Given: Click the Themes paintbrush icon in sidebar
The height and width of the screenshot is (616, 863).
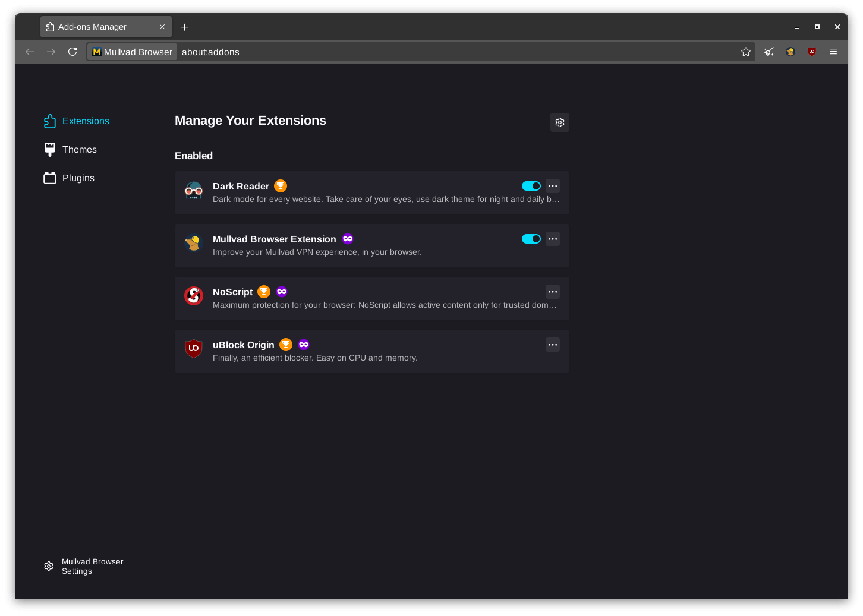Looking at the screenshot, I should click(x=49, y=149).
